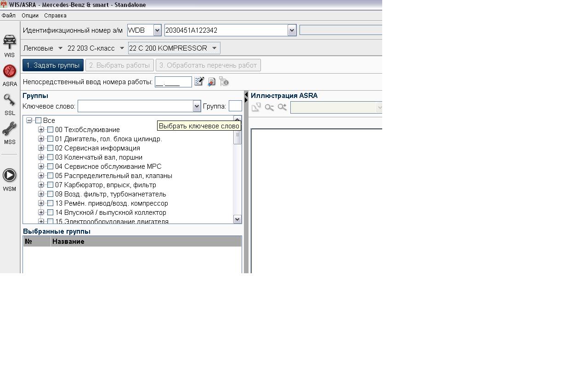Viewport: 588px width, 368px height.
Task: Check '07 Карбюратор, впрыск, фильтр' checkbox
Action: click(x=51, y=185)
